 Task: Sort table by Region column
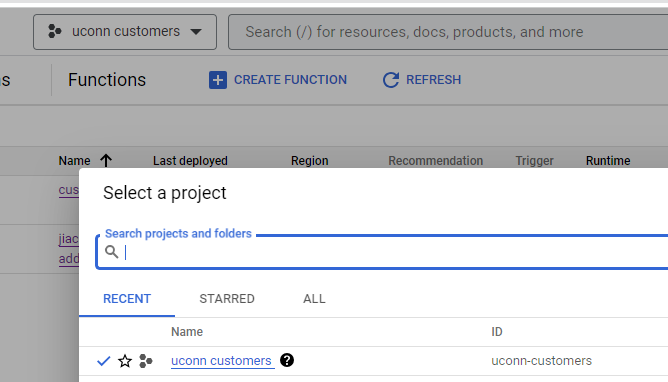pyautogui.click(x=309, y=161)
